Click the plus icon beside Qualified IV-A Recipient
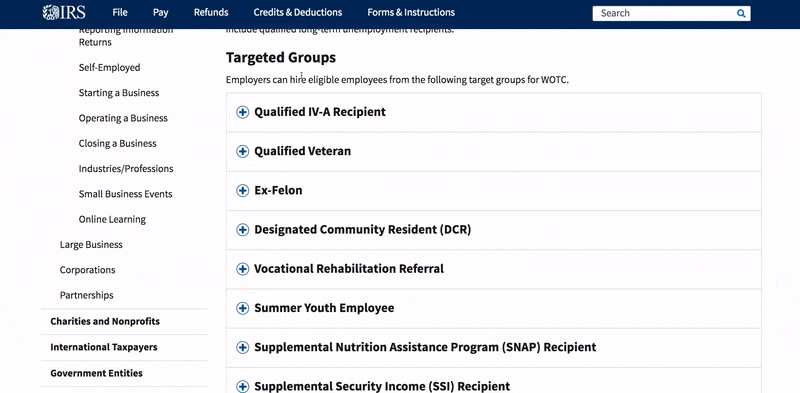The width and height of the screenshot is (800, 393). 242,112
